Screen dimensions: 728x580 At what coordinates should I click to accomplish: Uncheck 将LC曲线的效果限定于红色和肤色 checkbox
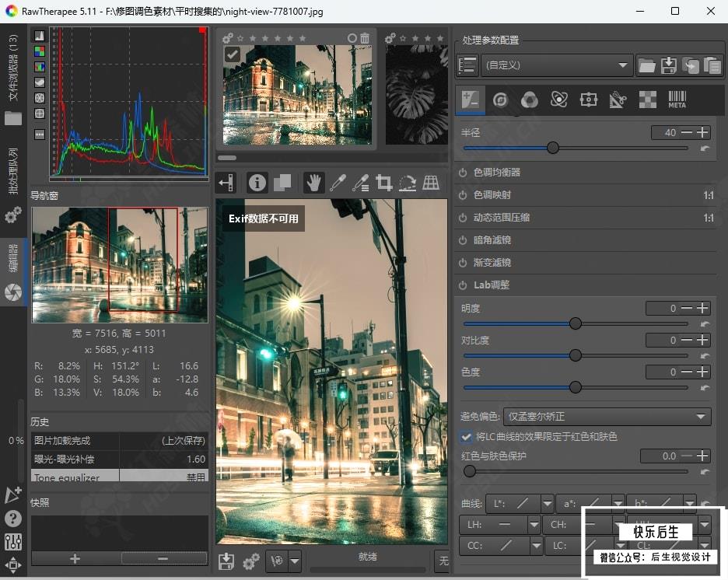(x=466, y=437)
